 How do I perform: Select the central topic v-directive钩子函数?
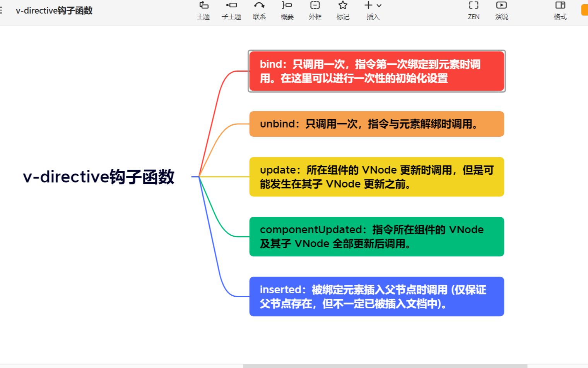[x=99, y=177]
